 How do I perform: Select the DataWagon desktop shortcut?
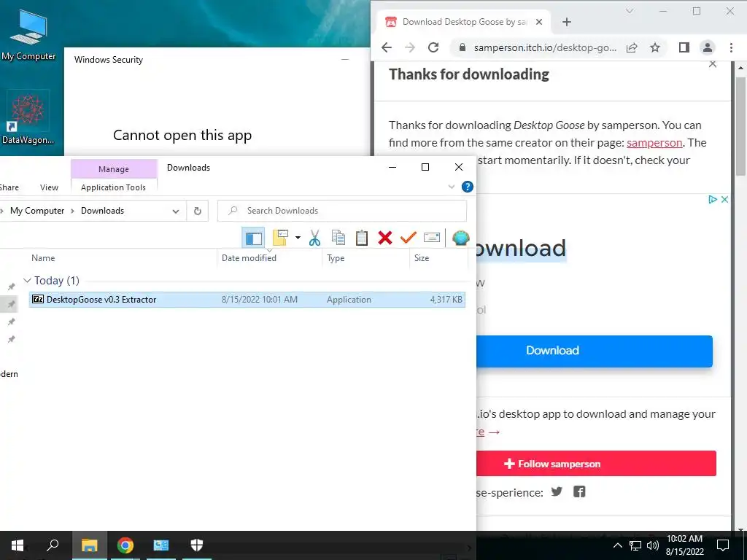[x=28, y=117]
